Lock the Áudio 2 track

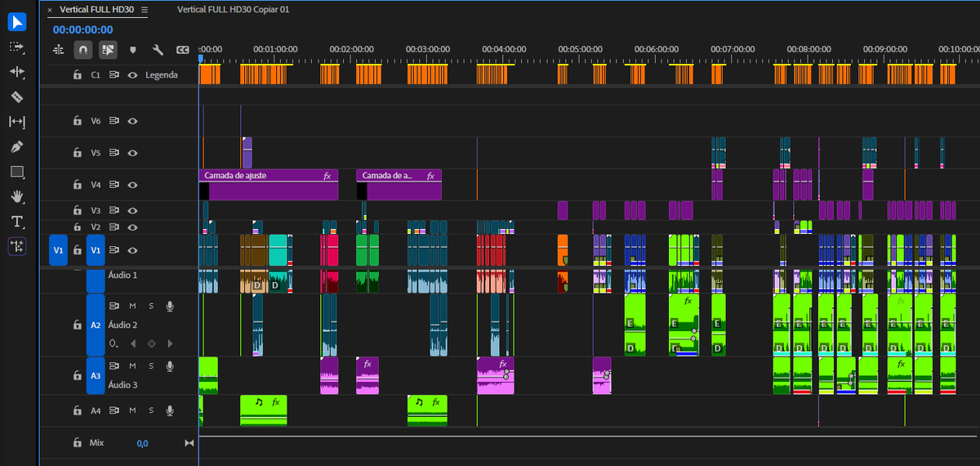click(77, 325)
